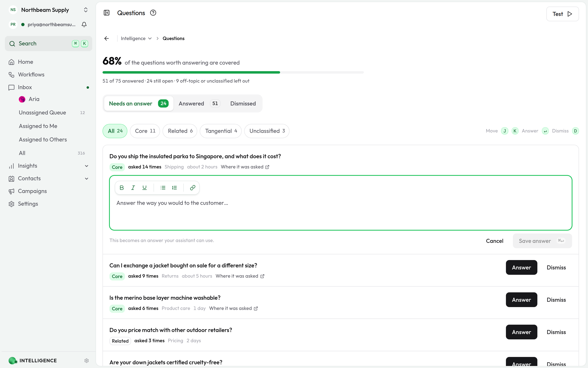Open external link icon for merino question

pyautogui.click(x=256, y=309)
